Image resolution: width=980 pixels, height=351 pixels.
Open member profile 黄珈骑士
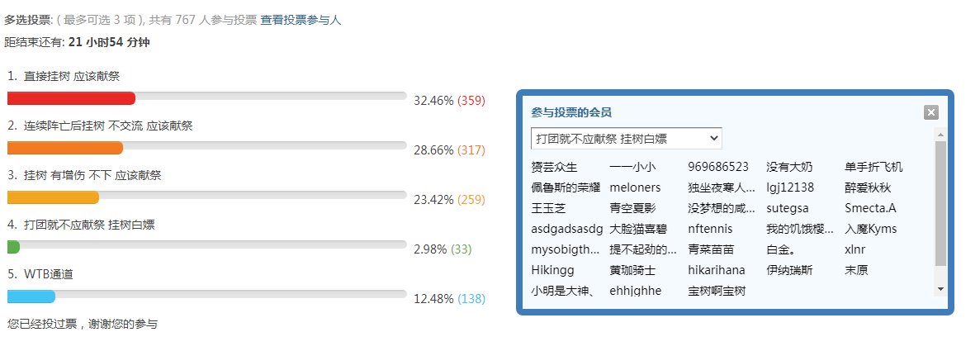(x=632, y=270)
